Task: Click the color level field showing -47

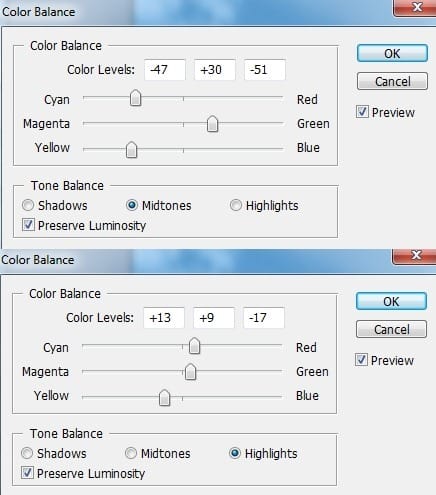Action: [x=165, y=70]
